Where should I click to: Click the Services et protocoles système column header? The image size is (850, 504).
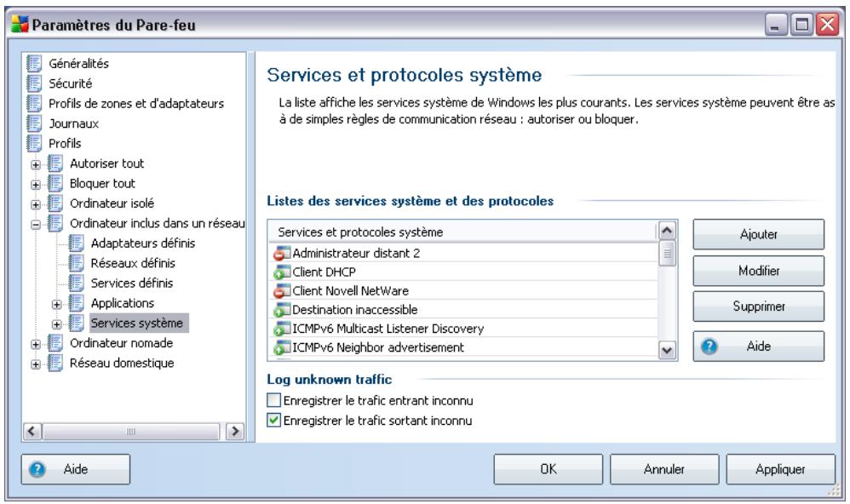click(463, 232)
